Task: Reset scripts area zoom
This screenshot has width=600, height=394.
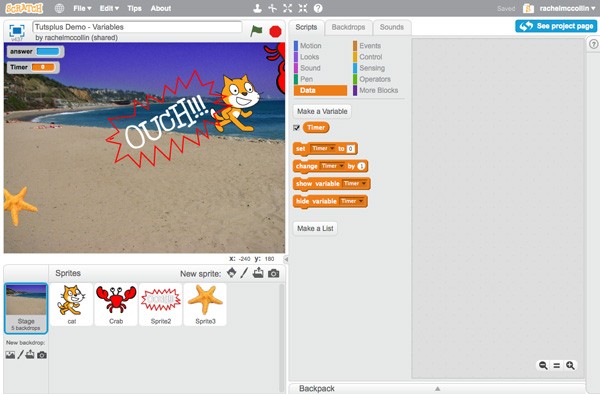Action: point(557,366)
